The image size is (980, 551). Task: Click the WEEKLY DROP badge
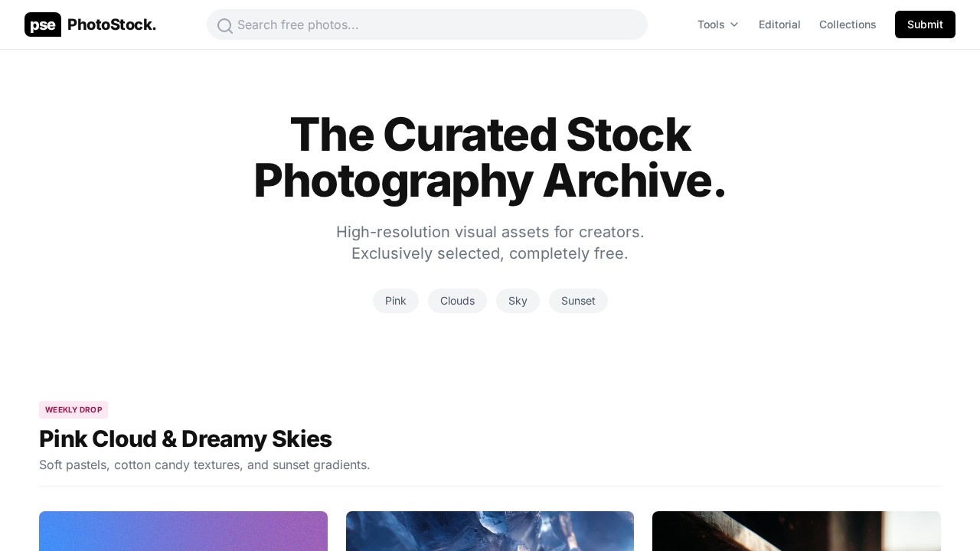coord(73,409)
